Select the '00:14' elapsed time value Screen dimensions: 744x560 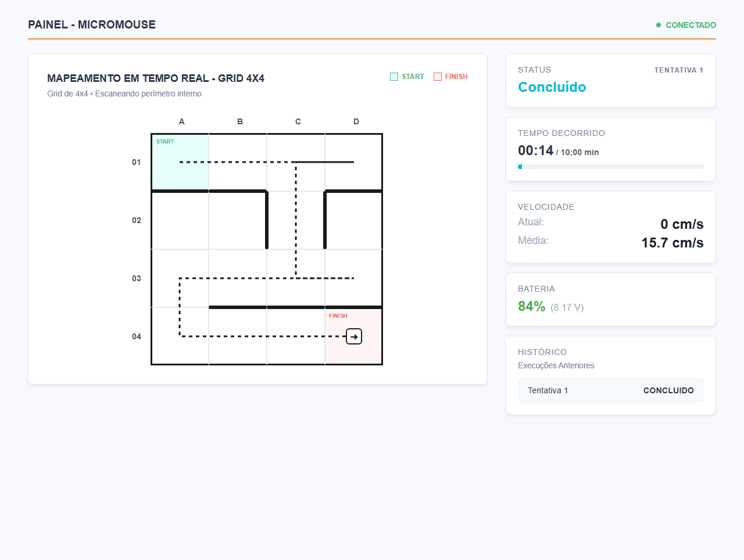click(x=535, y=150)
